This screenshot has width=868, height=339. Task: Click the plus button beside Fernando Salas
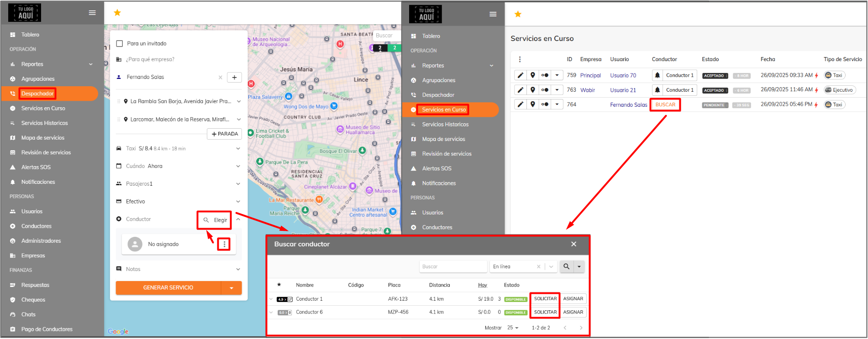pos(234,78)
